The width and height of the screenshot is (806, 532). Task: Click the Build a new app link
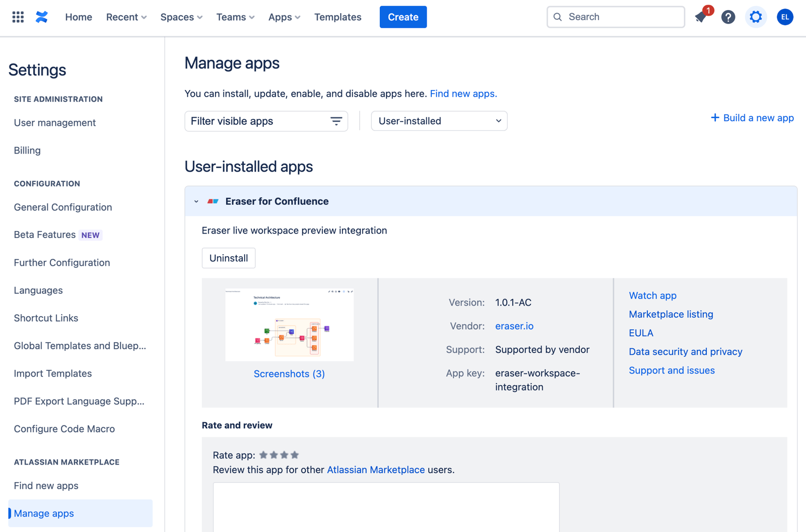pyautogui.click(x=758, y=118)
